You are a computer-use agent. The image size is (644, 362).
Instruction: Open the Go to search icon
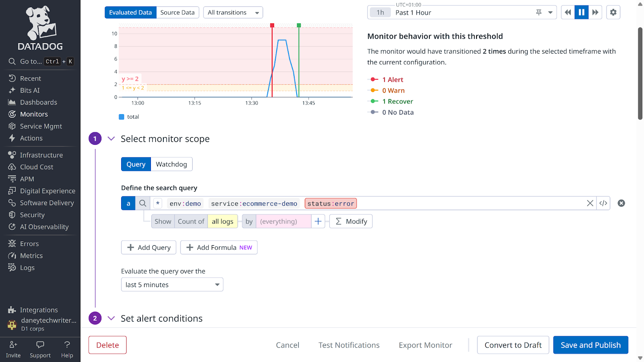pos(12,62)
